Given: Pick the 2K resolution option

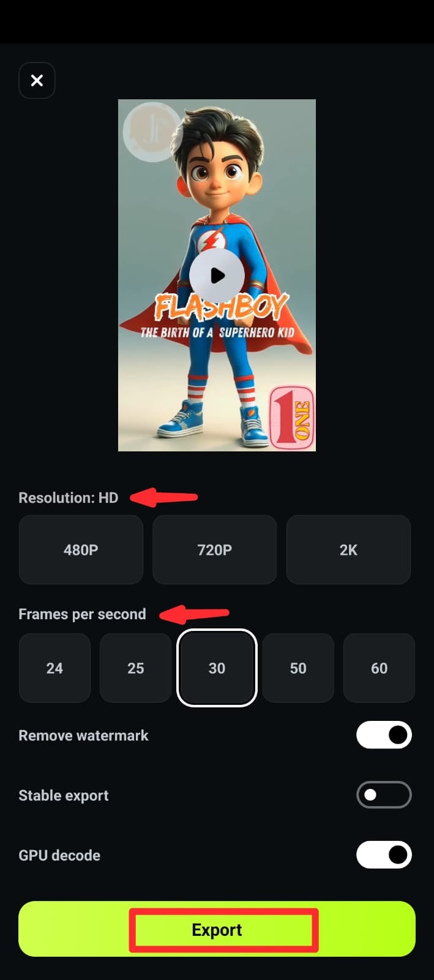Looking at the screenshot, I should click(x=348, y=549).
